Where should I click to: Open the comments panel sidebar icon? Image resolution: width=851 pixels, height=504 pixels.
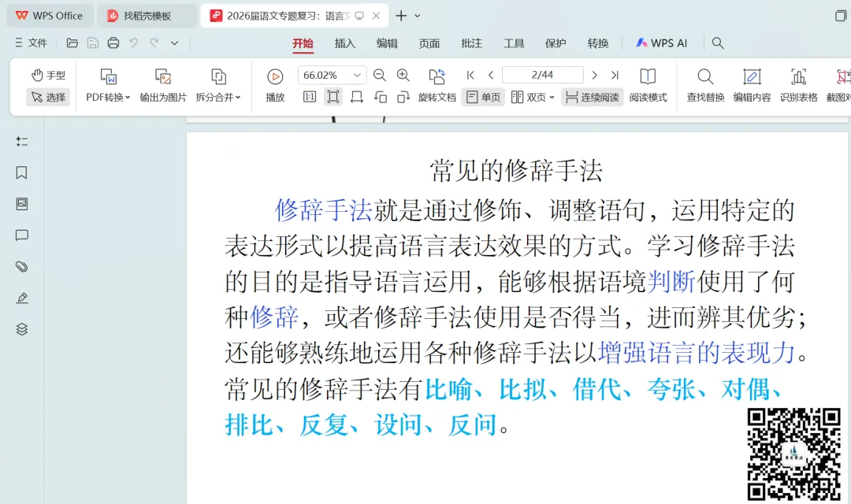click(x=22, y=235)
